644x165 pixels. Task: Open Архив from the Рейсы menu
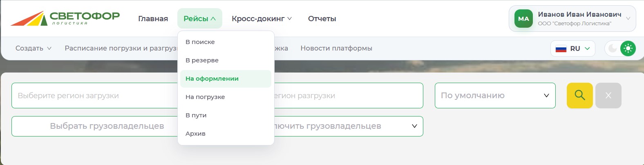(x=226, y=134)
